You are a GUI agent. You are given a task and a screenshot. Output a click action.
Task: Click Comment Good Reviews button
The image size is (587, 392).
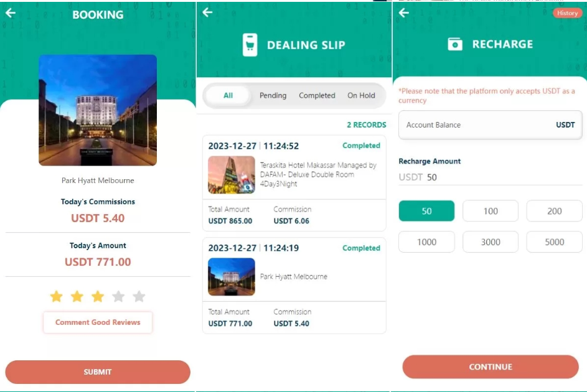(x=98, y=322)
